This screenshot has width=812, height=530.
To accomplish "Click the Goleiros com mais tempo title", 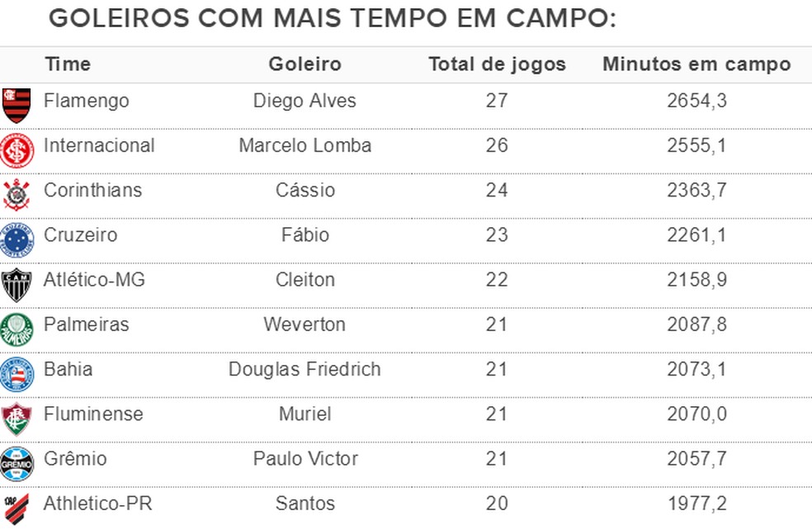I will coord(333,19).
